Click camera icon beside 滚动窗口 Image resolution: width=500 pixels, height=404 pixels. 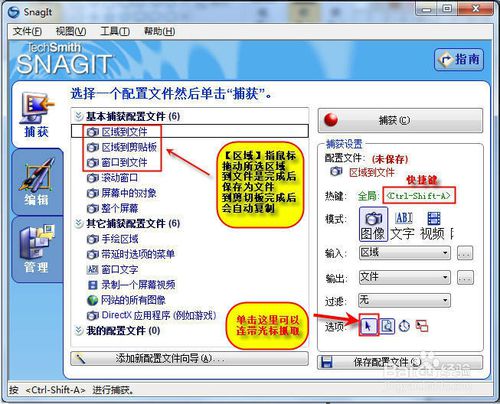pyautogui.click(x=93, y=178)
